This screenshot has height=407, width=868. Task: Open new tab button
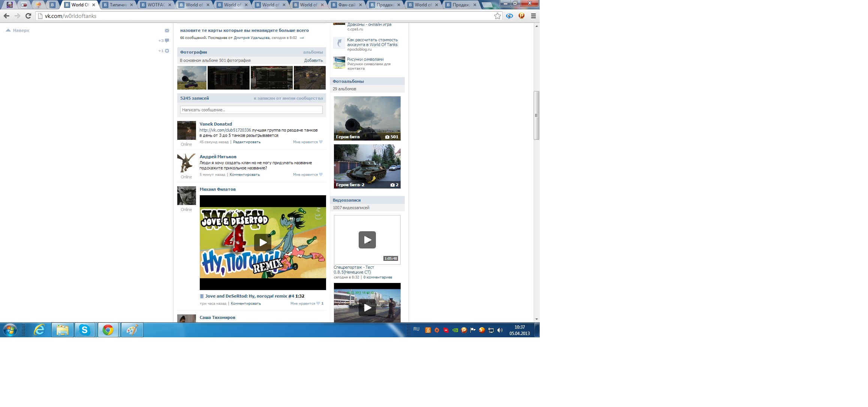(487, 5)
